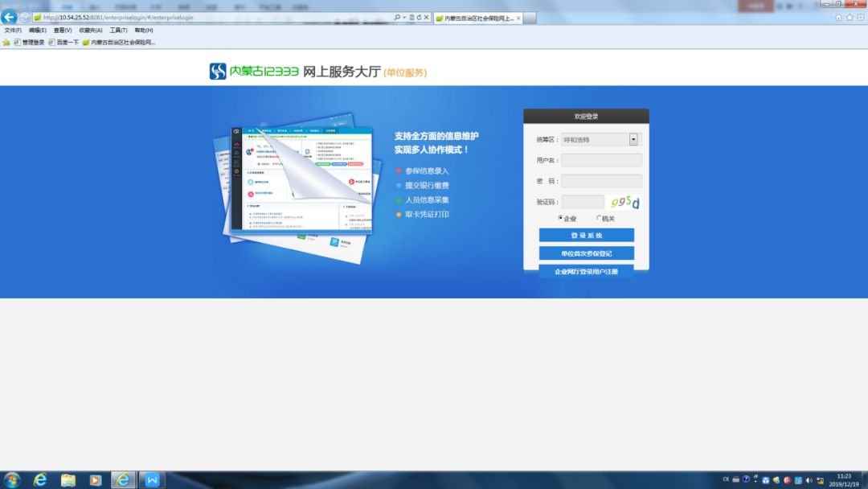
Task: Open browser tools gear icon
Action: click(860, 18)
